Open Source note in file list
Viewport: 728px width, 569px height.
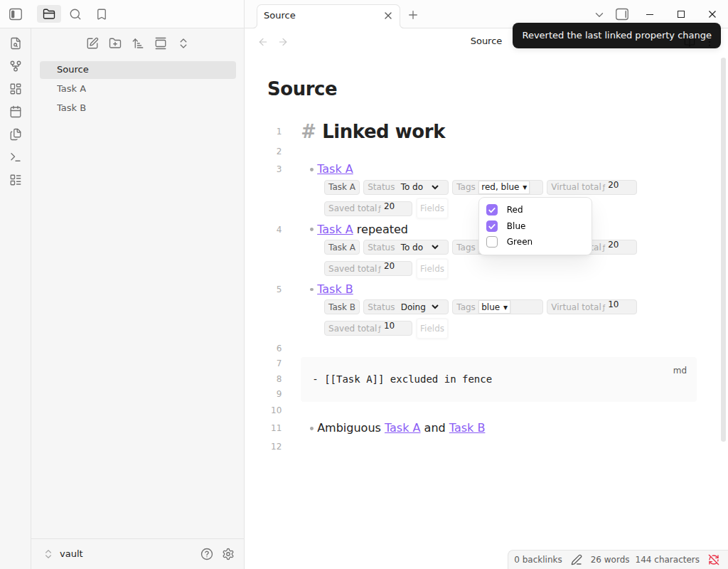(x=138, y=70)
